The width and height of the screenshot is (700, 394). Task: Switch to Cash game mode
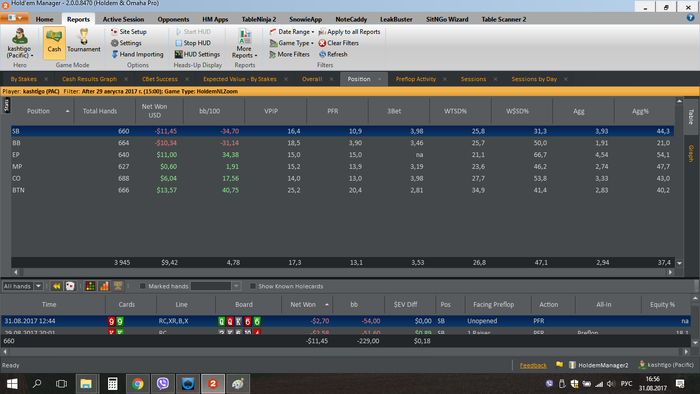click(x=54, y=42)
